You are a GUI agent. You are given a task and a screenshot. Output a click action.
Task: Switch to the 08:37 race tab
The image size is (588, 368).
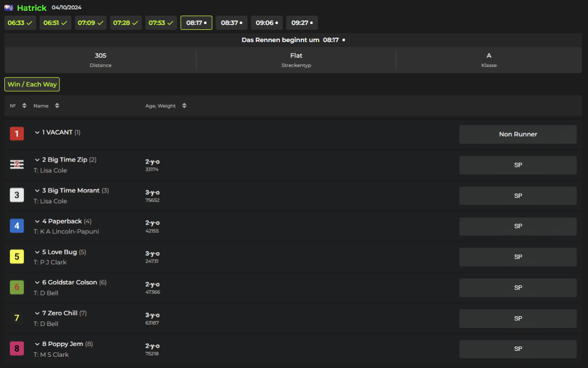coord(231,23)
